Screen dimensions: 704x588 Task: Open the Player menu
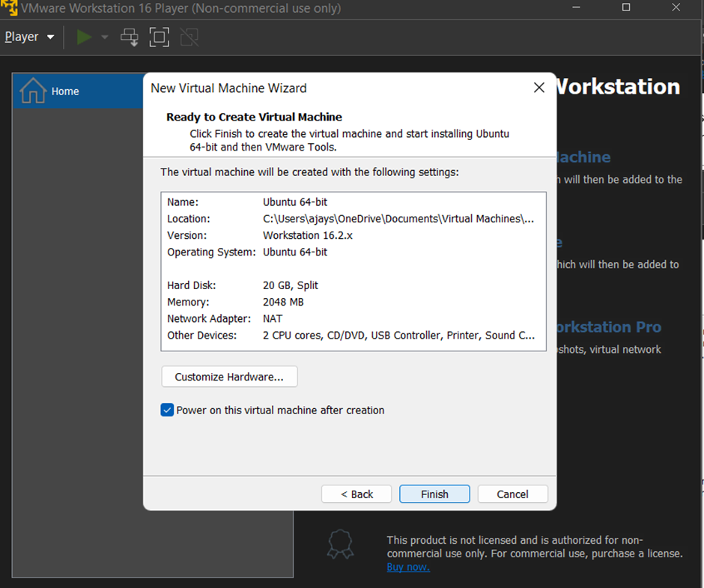29,37
